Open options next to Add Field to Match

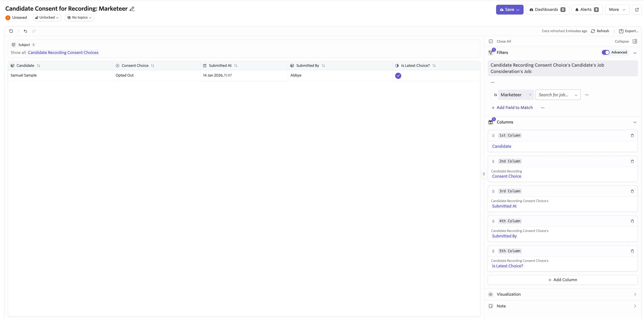(543, 108)
